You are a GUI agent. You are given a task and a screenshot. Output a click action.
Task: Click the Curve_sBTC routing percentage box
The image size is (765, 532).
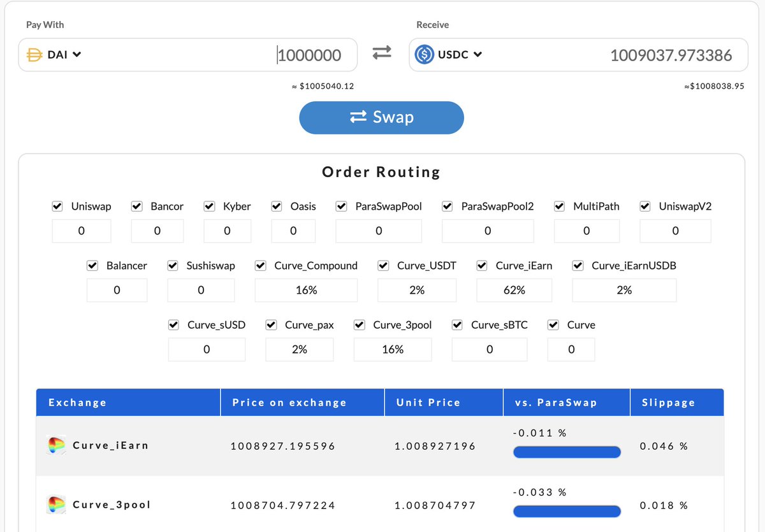490,349
